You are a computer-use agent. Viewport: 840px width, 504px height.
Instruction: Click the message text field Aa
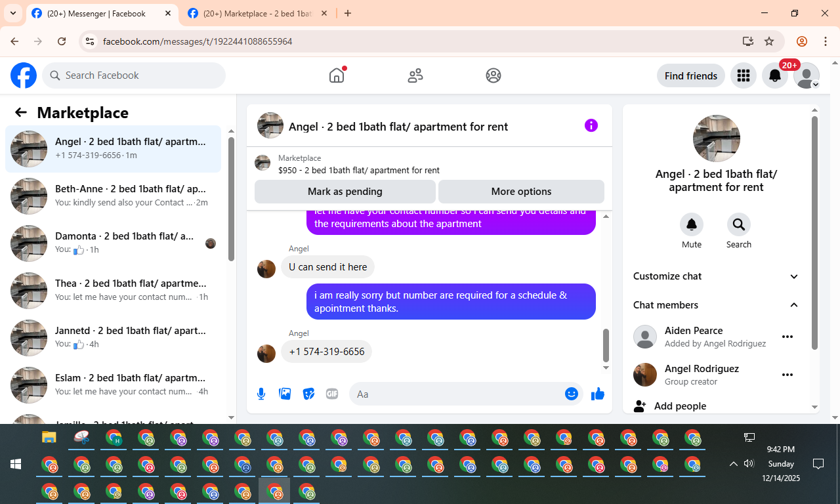456,394
